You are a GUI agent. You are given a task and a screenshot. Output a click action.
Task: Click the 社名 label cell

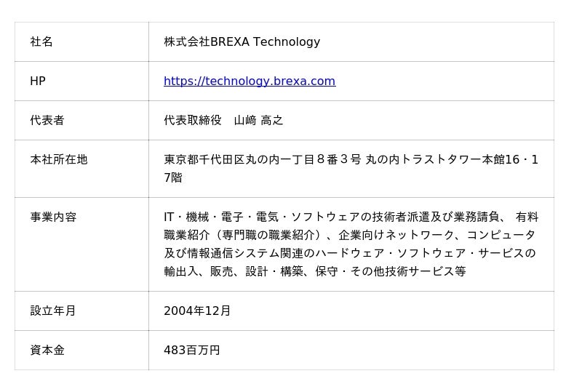tap(41, 42)
